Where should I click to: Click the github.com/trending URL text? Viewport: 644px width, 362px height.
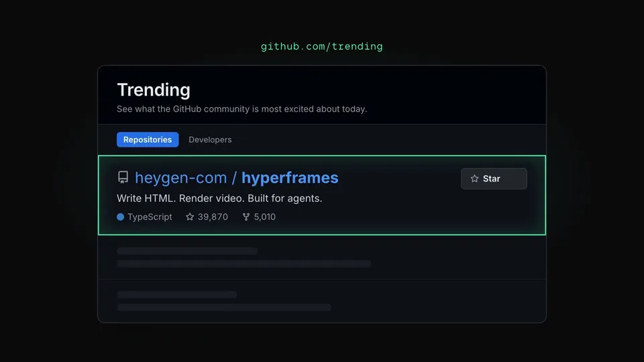[321, 46]
